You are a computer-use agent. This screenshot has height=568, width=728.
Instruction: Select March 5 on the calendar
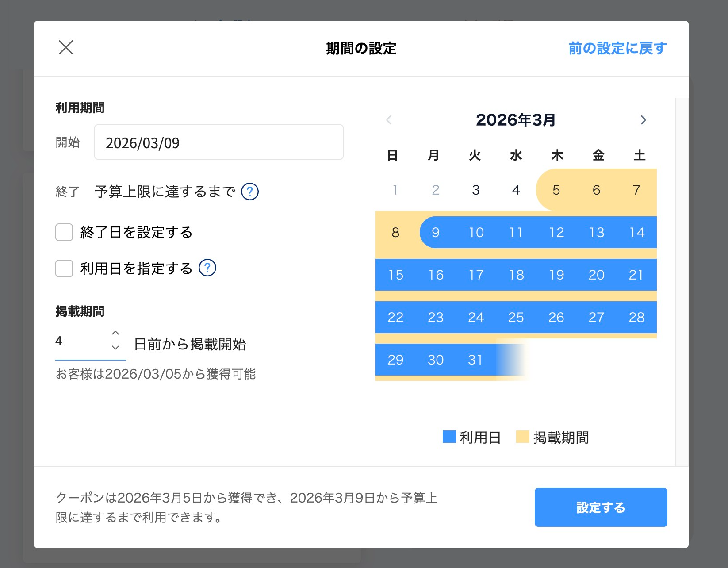pos(556,190)
